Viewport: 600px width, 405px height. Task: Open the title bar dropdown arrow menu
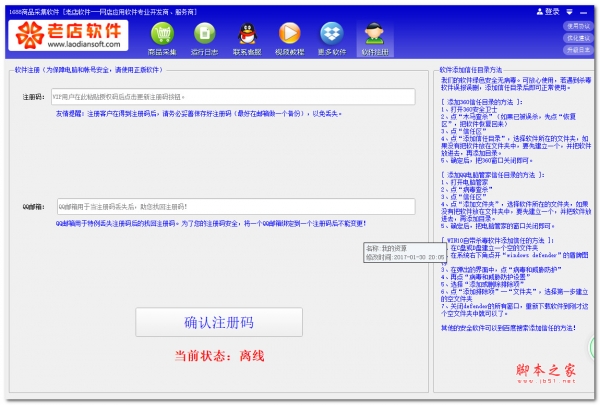[x=570, y=12]
